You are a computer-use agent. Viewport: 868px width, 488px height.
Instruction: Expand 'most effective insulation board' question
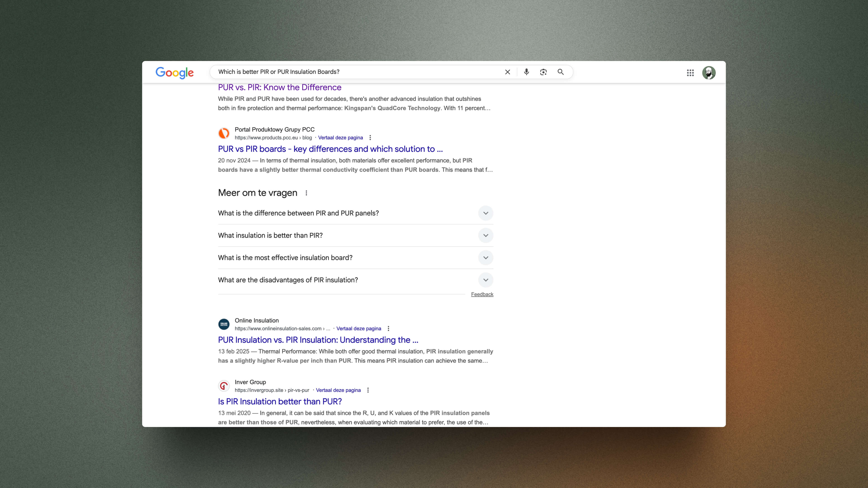coord(486,258)
